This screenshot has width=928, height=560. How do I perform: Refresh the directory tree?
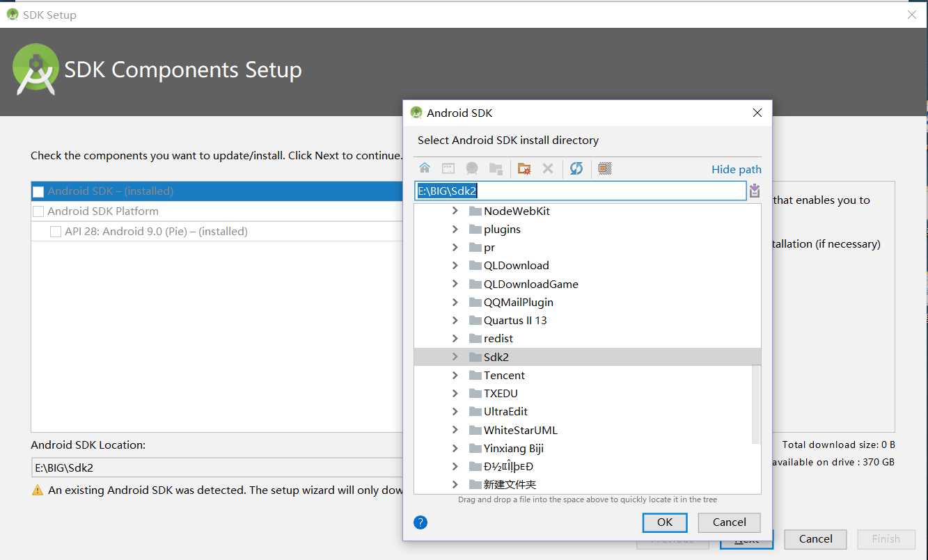(576, 168)
